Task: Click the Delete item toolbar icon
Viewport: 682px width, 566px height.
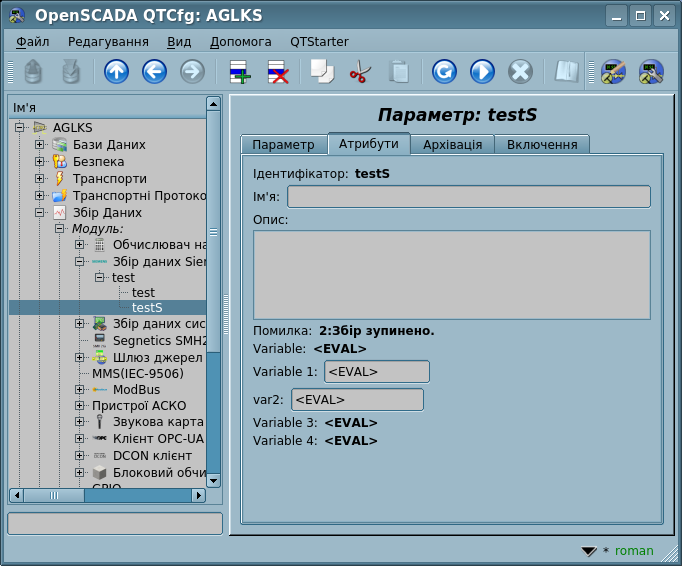Action: pyautogui.click(x=277, y=71)
